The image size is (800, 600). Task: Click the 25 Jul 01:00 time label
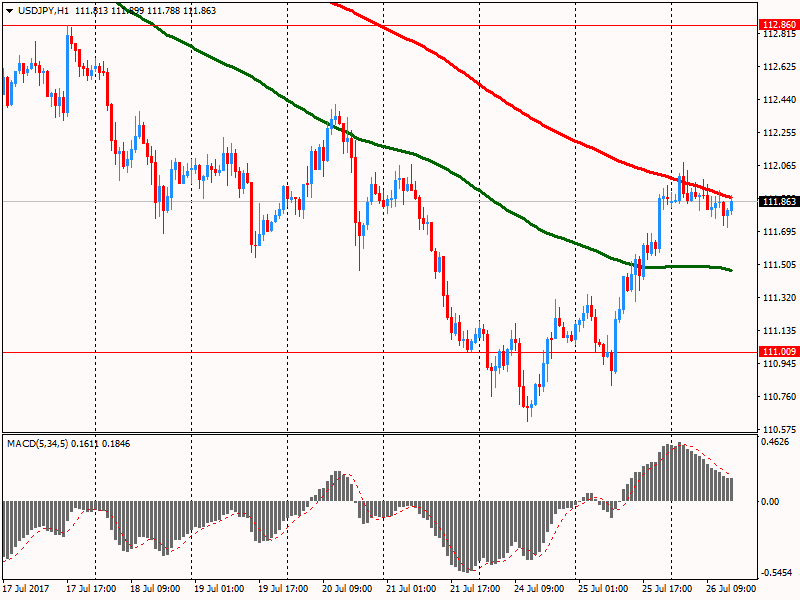coord(603,588)
